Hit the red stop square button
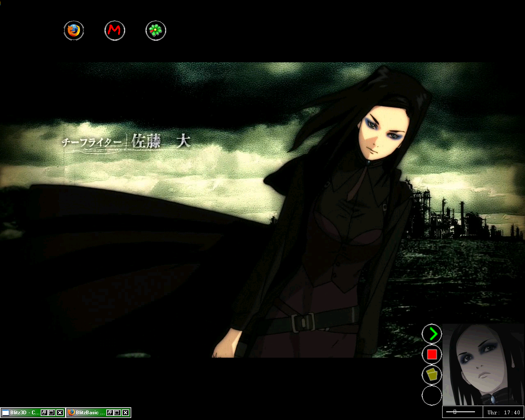 432,354
